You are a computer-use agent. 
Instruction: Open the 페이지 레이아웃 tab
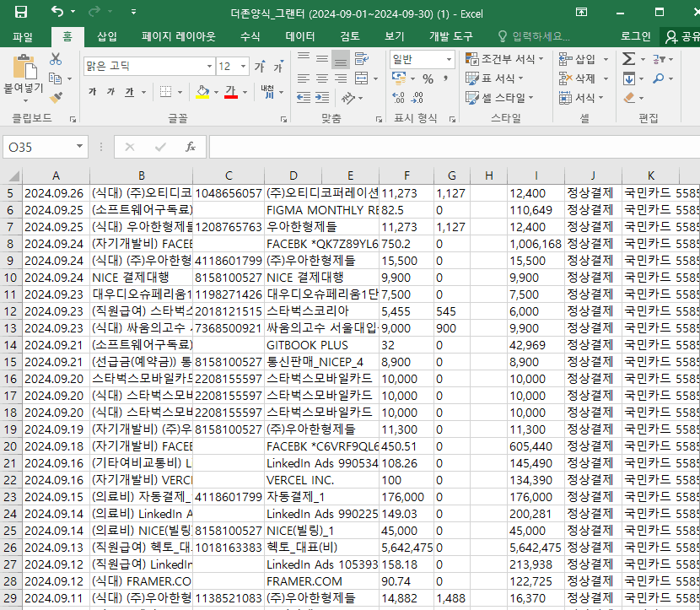click(x=179, y=36)
